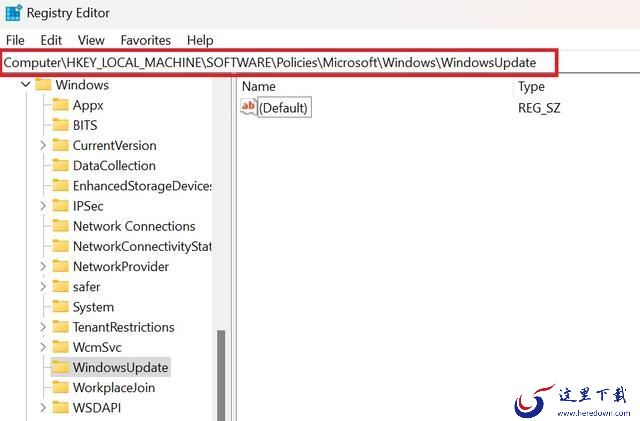Click the WSDAPI folder icon

[60, 408]
